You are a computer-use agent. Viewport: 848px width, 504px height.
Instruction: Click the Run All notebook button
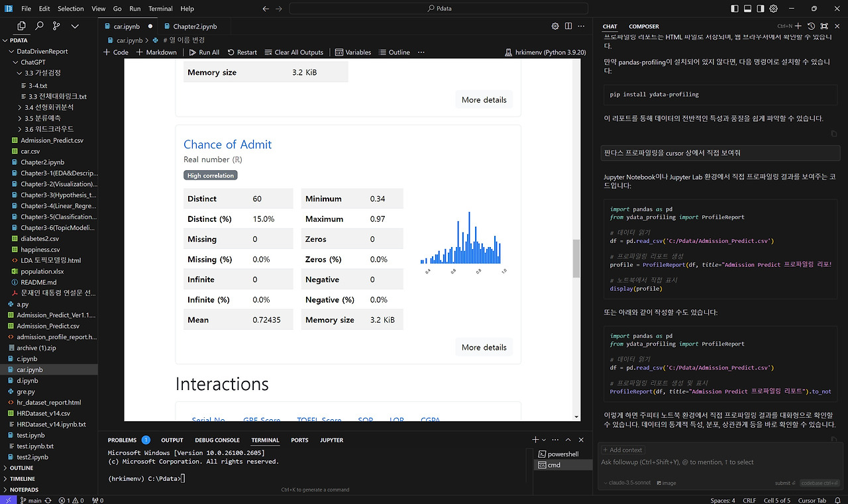[x=204, y=52]
